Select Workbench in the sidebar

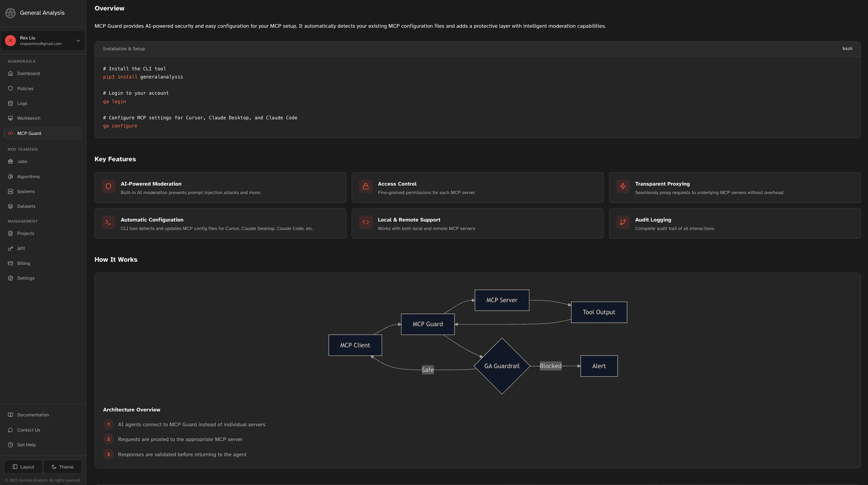(x=43, y=118)
